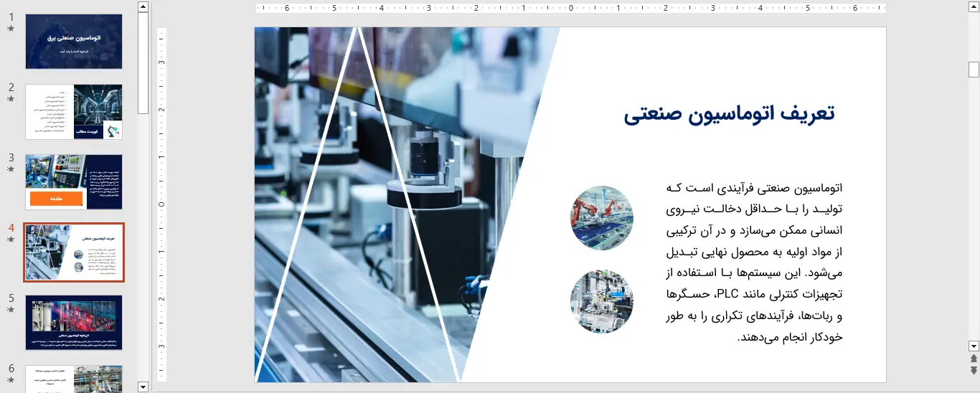The image size is (980, 393).
Task: Click slide number 5 label in thumbnail pane
Action: point(11,298)
